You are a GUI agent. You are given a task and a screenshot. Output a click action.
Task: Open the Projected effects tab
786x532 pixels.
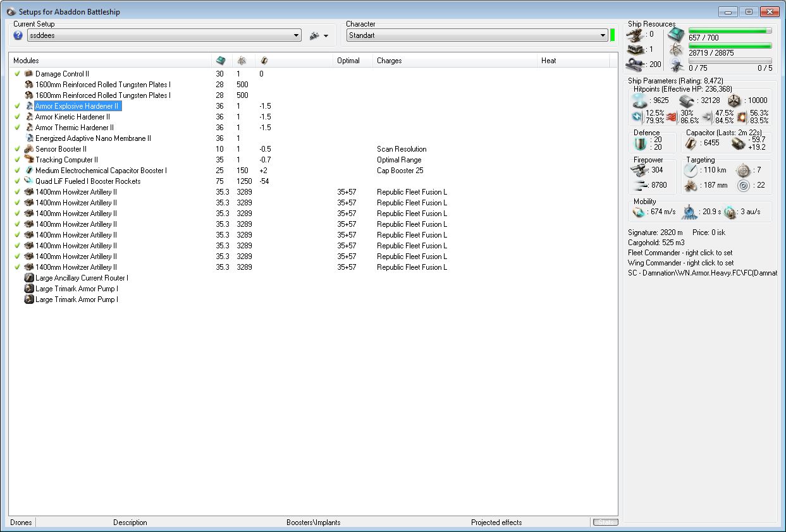click(x=496, y=523)
